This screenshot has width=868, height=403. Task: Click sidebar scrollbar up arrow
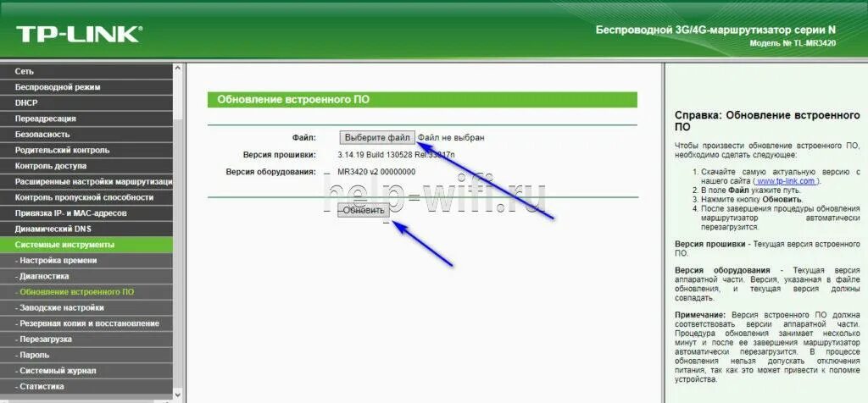pos(178,69)
